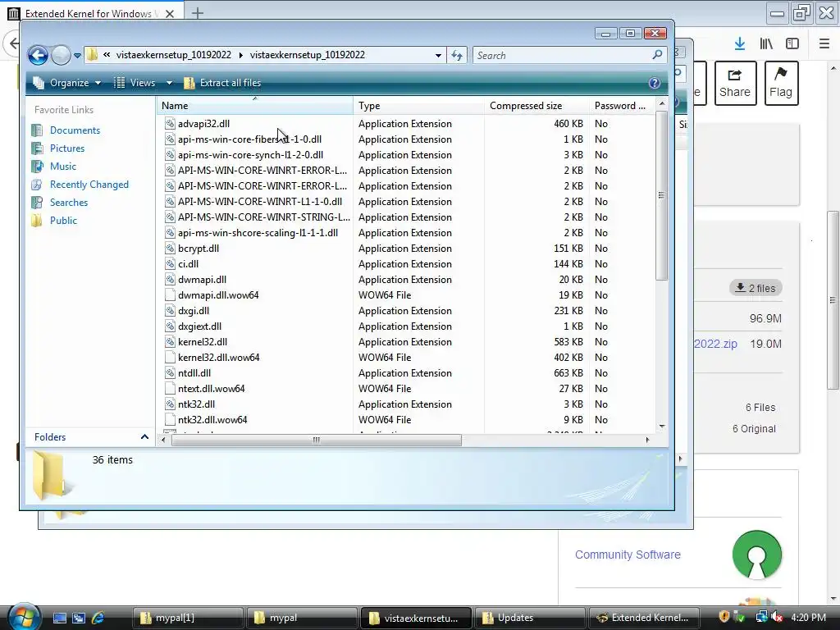
Task: Sort by Compressed size column header
Action: 536,106
